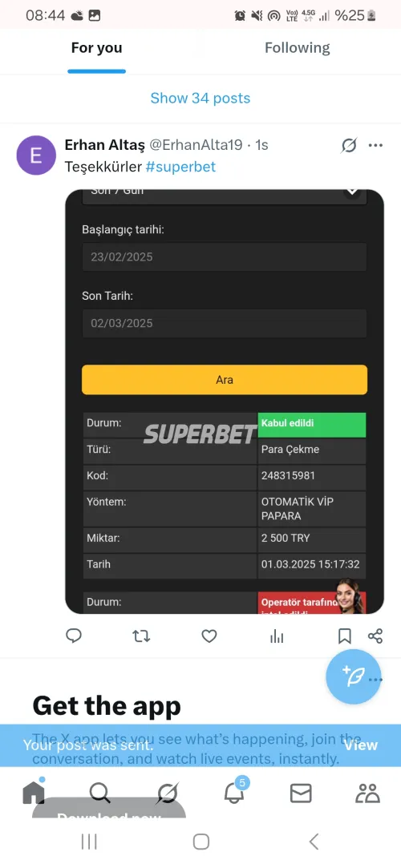
Task: Open Communities people icon
Action: tap(367, 793)
